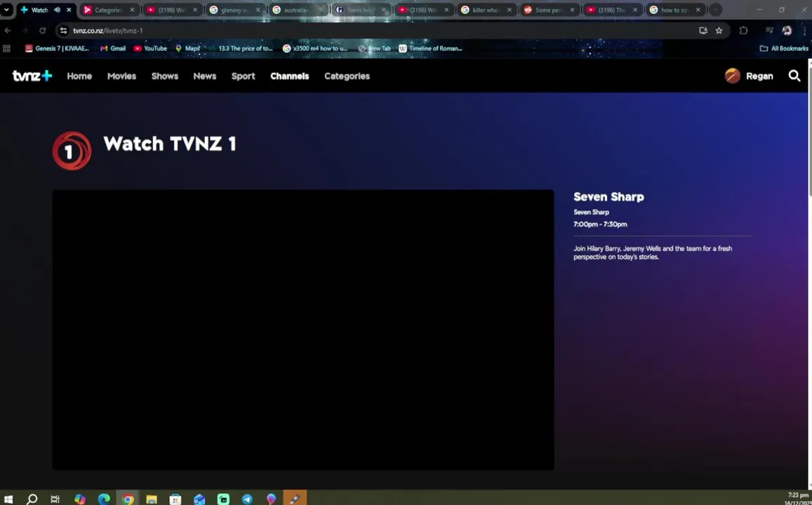Go back using the browser back arrow
This screenshot has width=812, height=505.
[7, 31]
